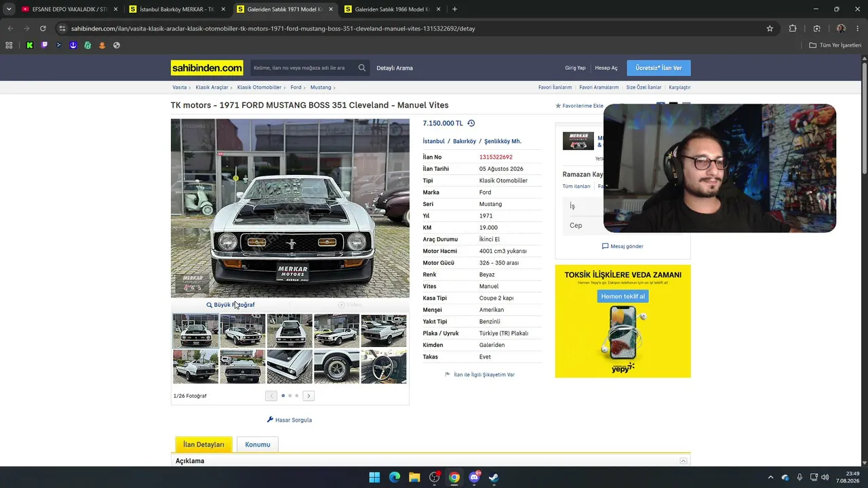The width and height of the screenshot is (868, 488).
Task: Open Detaylı Arama advanced search
Action: tap(395, 68)
